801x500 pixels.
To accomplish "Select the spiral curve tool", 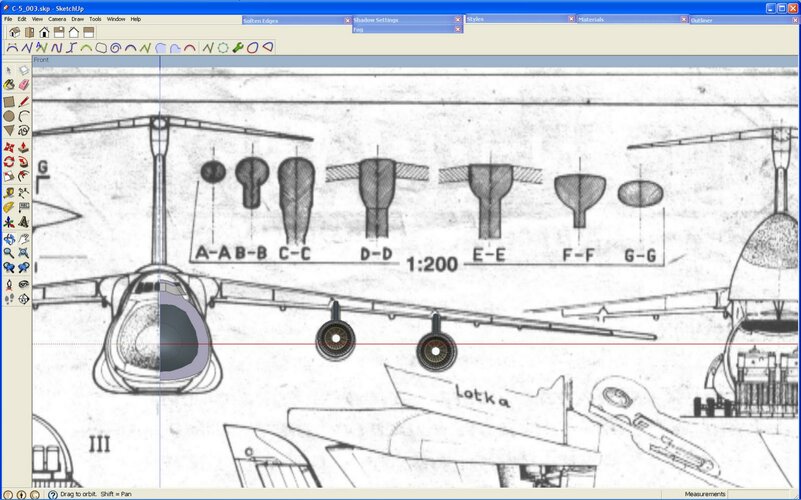I will pyautogui.click(x=115, y=48).
